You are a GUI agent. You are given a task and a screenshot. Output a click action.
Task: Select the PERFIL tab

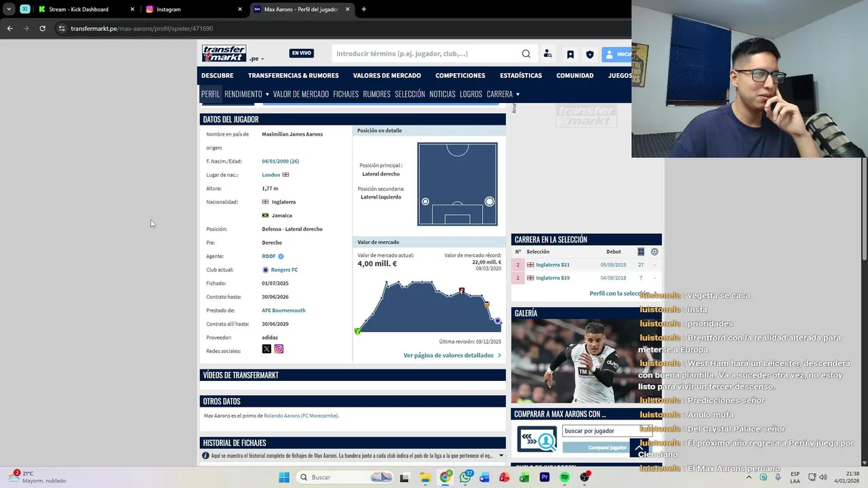pyautogui.click(x=211, y=94)
